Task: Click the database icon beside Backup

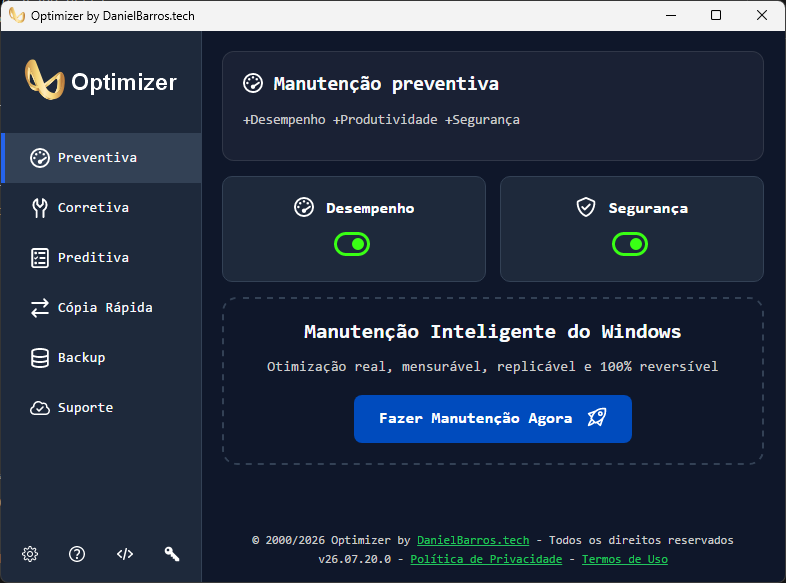Action: tap(40, 358)
